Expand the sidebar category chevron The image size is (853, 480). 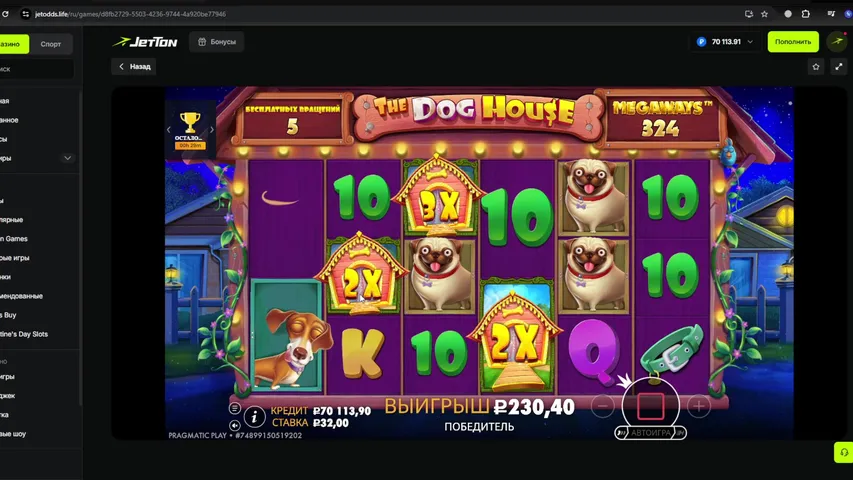67,158
